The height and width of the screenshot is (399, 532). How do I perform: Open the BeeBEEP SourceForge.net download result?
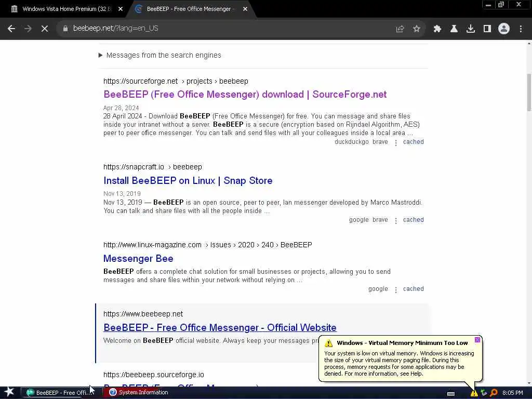(x=245, y=95)
